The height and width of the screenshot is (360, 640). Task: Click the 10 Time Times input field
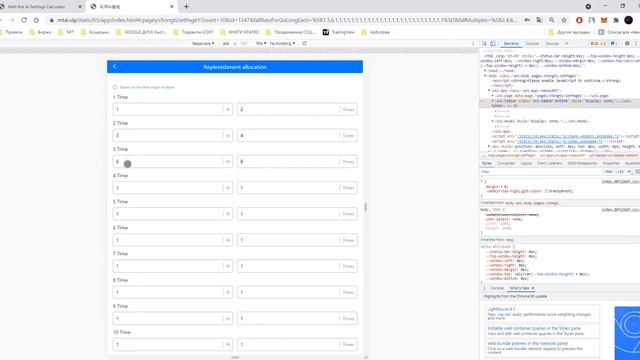297,344
